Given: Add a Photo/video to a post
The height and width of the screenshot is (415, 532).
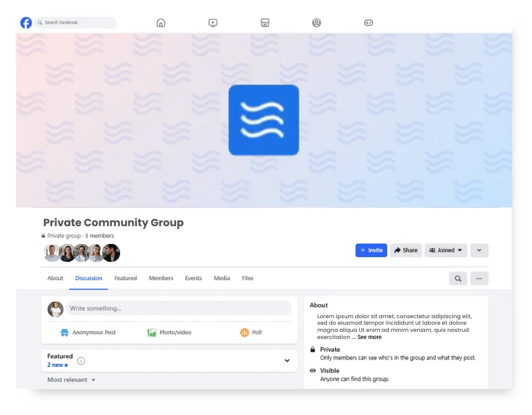Looking at the screenshot, I should (x=169, y=332).
